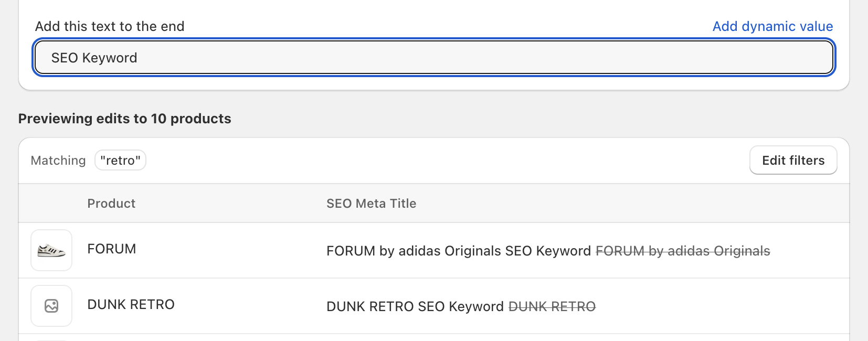Click the struck-through DUNK RETRO old title
This screenshot has height=341, width=868.
(x=552, y=306)
